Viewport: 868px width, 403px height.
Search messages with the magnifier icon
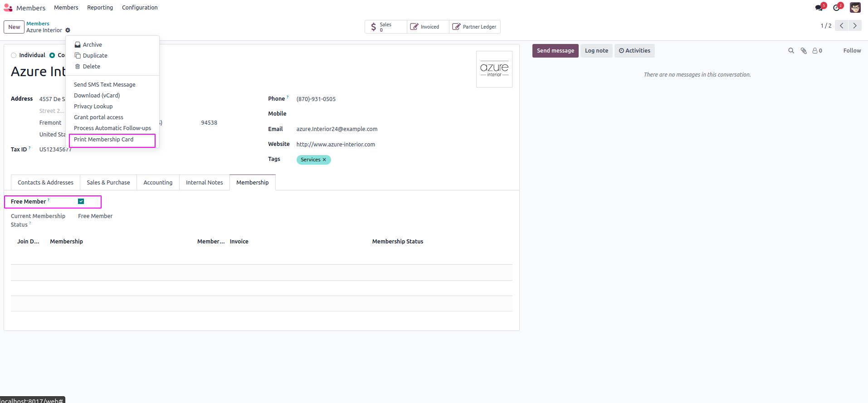pyautogui.click(x=791, y=51)
